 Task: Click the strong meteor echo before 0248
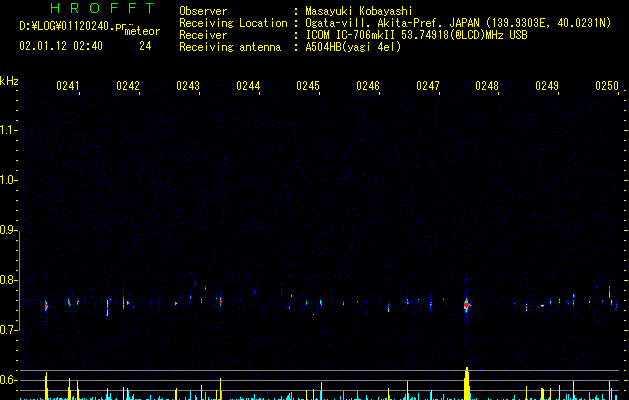click(x=466, y=305)
